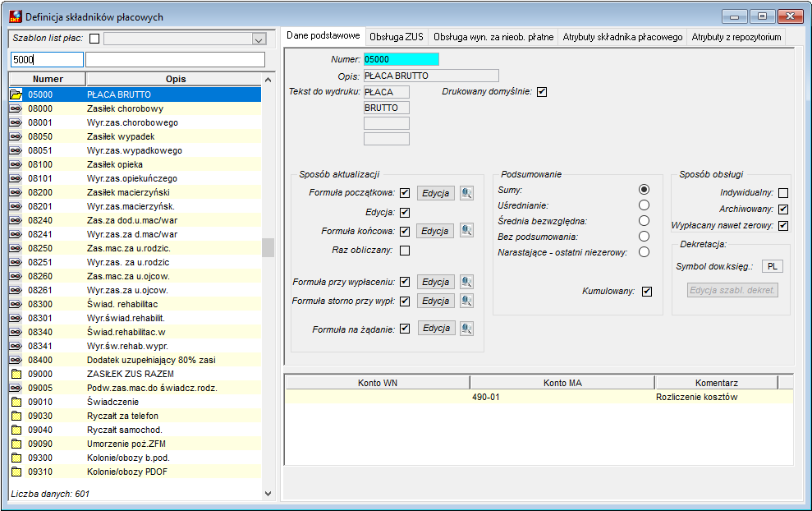Click Edycja button for Formuła na żądanie

(x=437, y=329)
